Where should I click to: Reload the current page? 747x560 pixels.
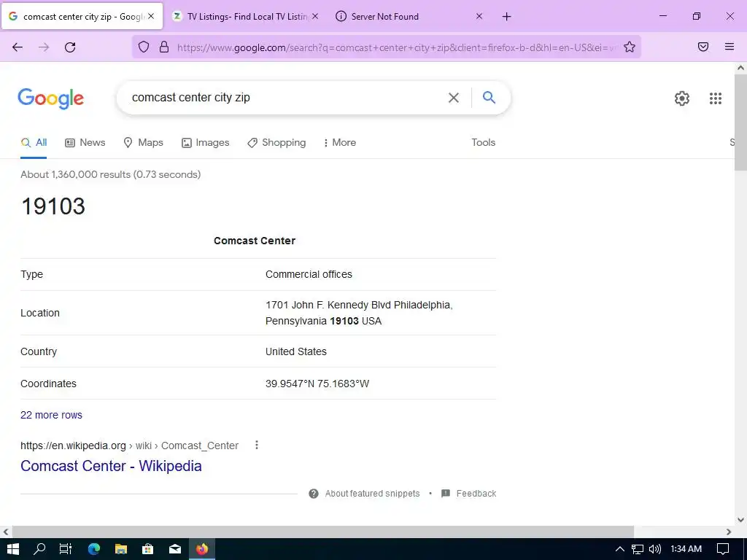click(70, 47)
